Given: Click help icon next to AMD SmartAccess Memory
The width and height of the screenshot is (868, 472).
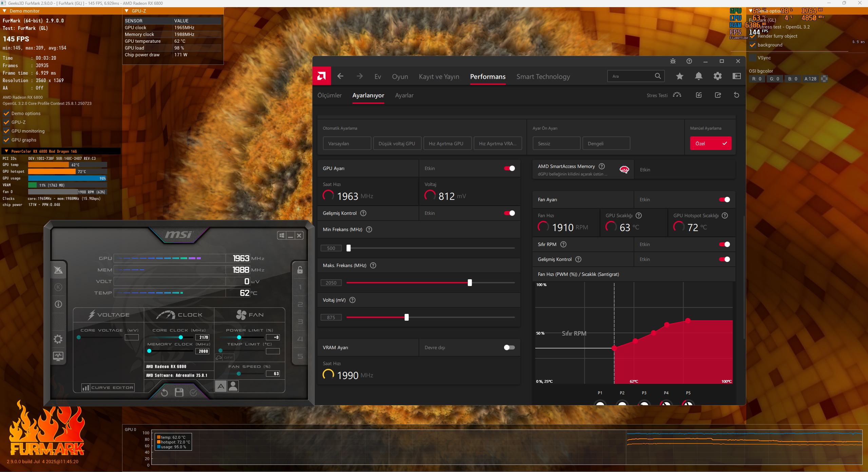Looking at the screenshot, I should [x=602, y=167].
